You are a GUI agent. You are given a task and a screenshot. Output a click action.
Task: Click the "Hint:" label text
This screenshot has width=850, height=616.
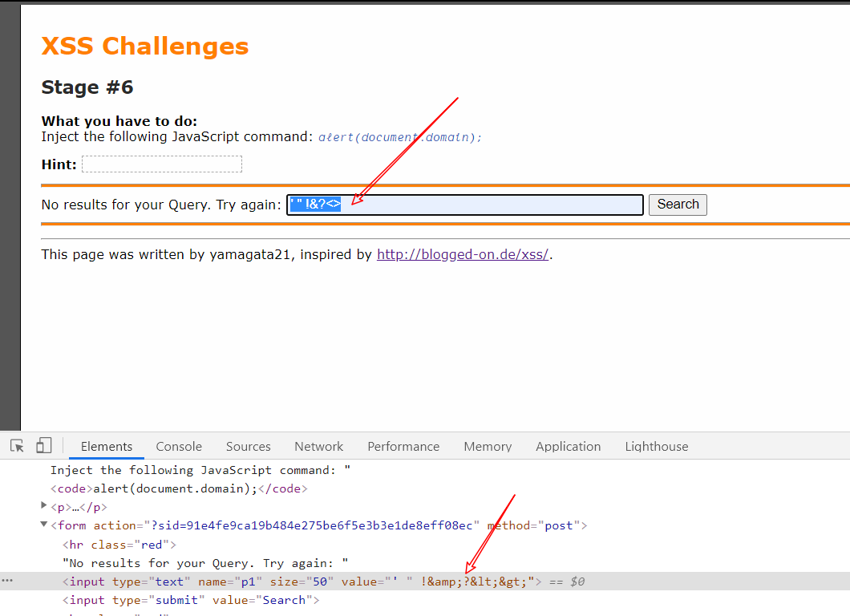pyautogui.click(x=59, y=164)
